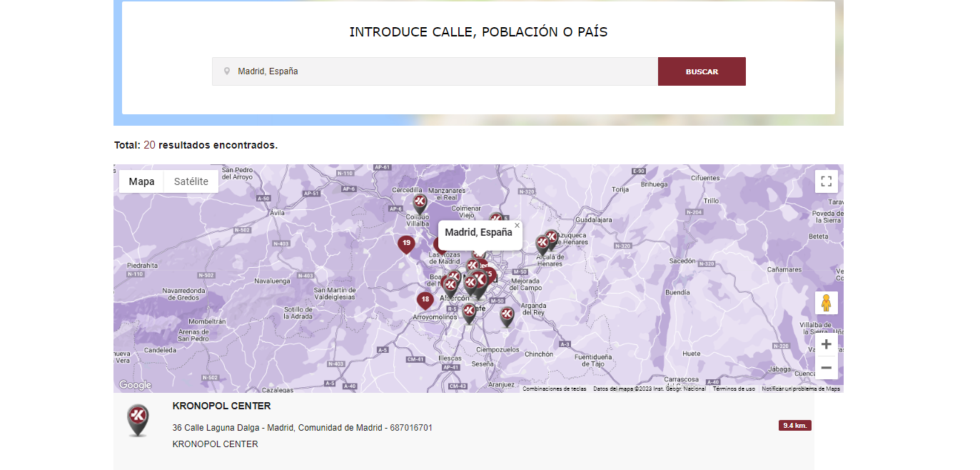The height and width of the screenshot is (470, 980).
Task: Click the Kronopol pin icon in result list
Action: coord(138,421)
